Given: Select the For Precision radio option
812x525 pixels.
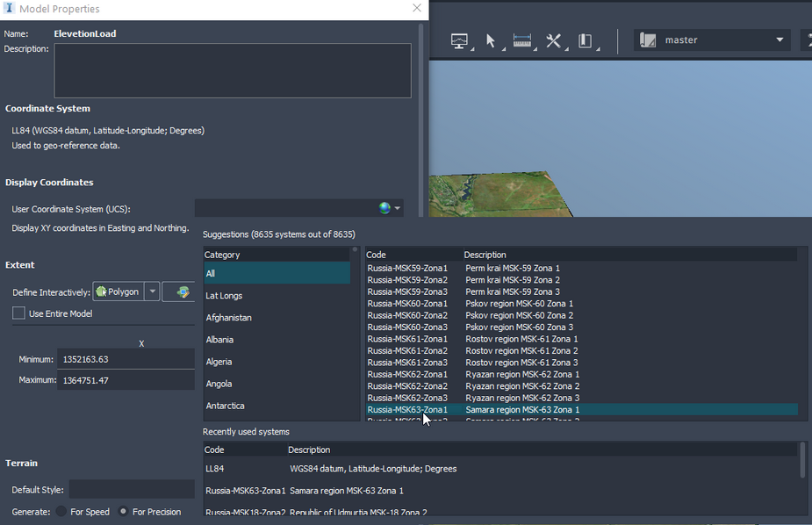Looking at the screenshot, I should pos(123,512).
